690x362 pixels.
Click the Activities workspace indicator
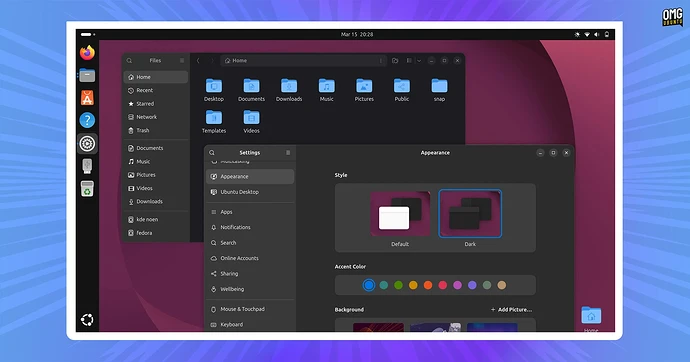[x=88, y=34]
